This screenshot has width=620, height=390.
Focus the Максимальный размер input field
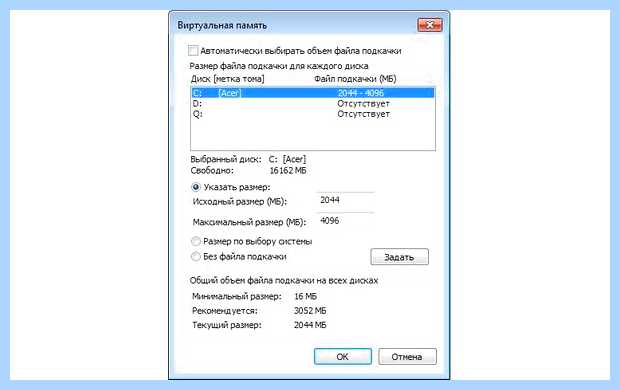click(x=345, y=221)
